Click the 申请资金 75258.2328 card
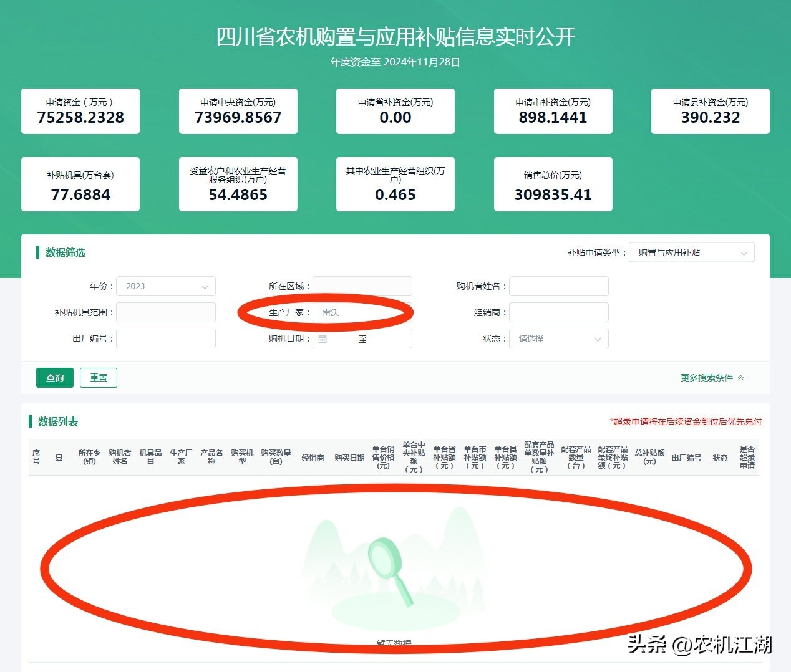The width and height of the screenshot is (791, 672). (x=80, y=111)
